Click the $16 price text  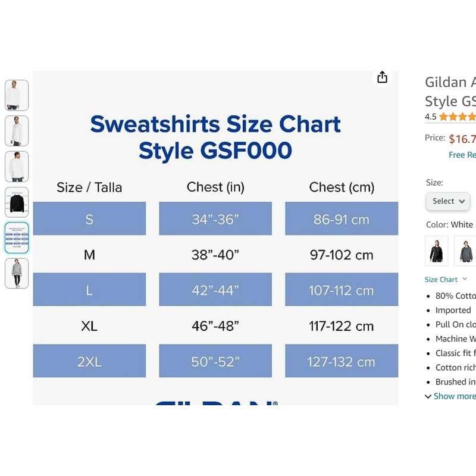coord(462,139)
